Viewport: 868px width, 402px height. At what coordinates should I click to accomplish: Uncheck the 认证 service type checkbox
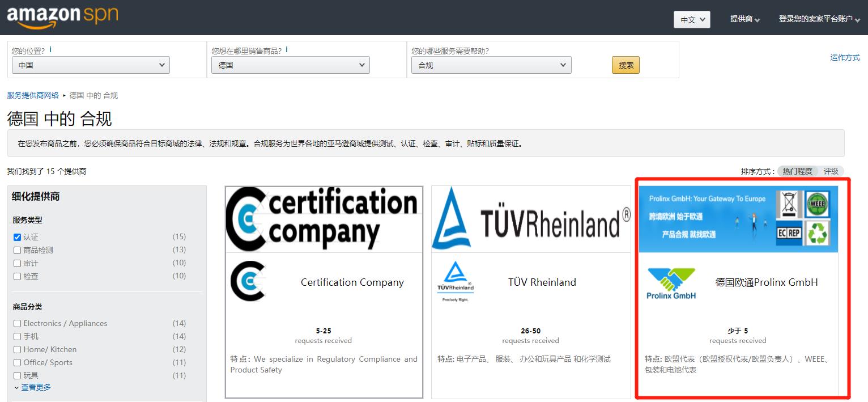(17, 237)
